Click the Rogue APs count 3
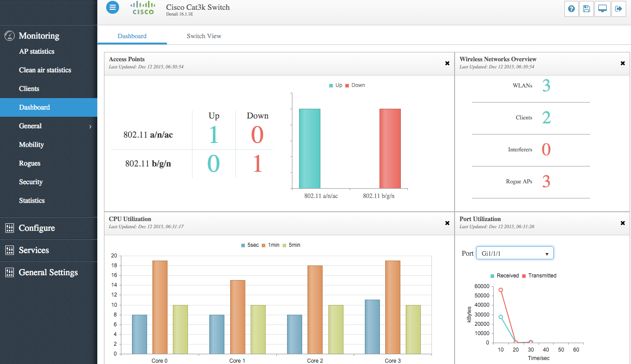Viewport: 631px width, 364px height. point(546,182)
